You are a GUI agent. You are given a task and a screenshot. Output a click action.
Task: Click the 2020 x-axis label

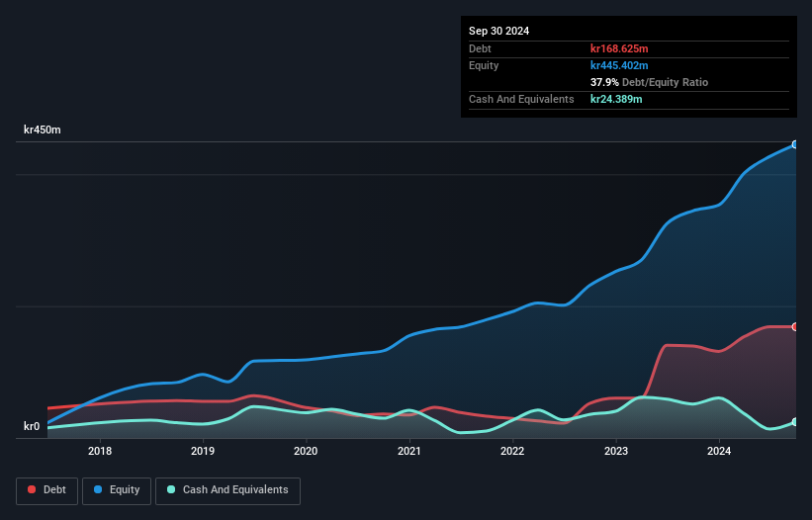pos(306,451)
